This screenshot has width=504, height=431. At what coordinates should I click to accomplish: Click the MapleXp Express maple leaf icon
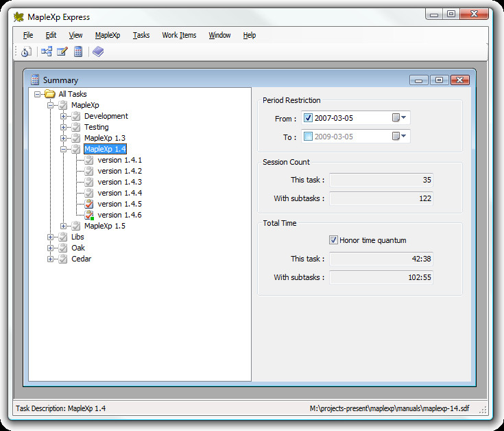(x=19, y=17)
